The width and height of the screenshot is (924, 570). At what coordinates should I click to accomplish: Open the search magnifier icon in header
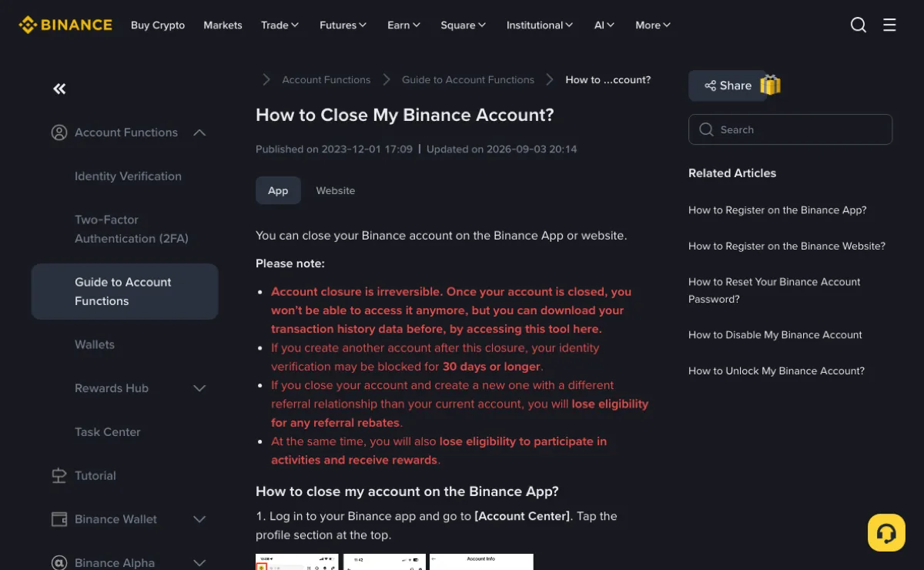tap(859, 25)
